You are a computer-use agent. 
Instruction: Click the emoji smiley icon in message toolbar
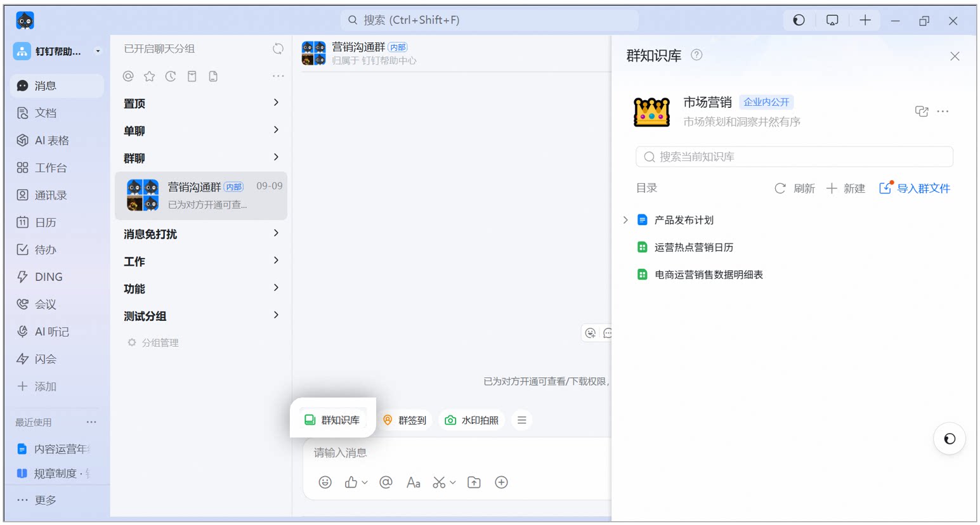[x=325, y=483]
